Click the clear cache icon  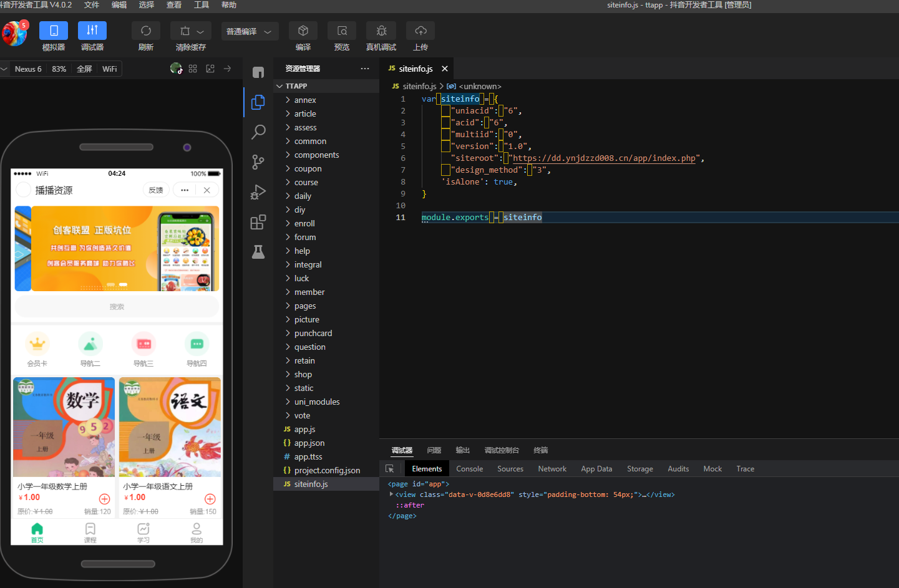click(185, 31)
